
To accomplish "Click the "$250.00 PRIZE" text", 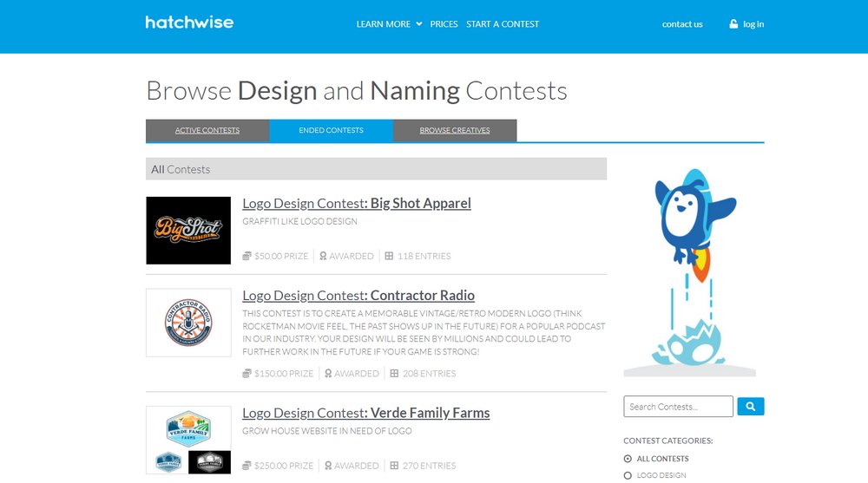I will click(284, 466).
